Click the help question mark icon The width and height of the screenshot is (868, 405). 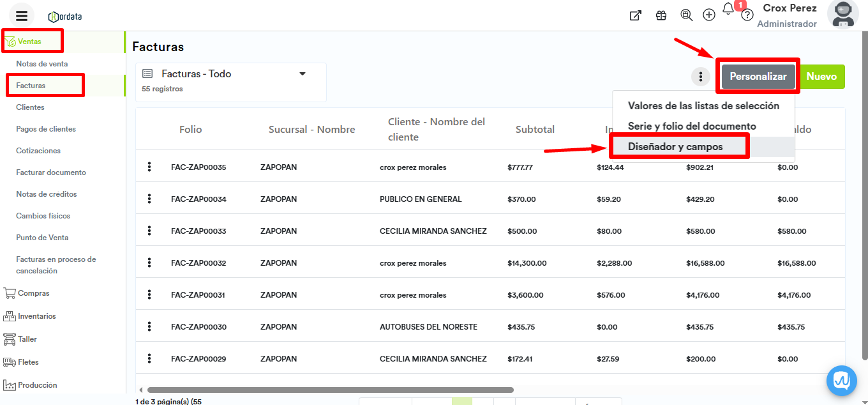[x=747, y=15]
